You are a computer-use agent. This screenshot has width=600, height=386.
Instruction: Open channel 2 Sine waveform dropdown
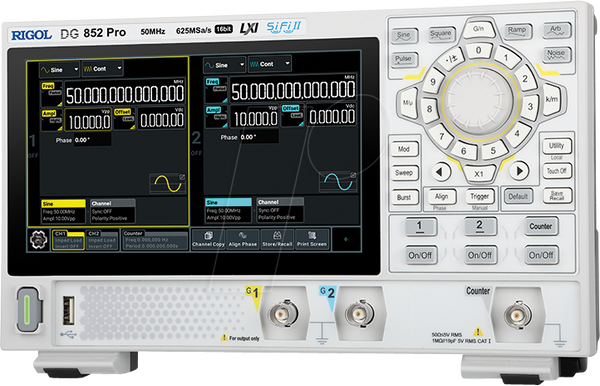(224, 65)
